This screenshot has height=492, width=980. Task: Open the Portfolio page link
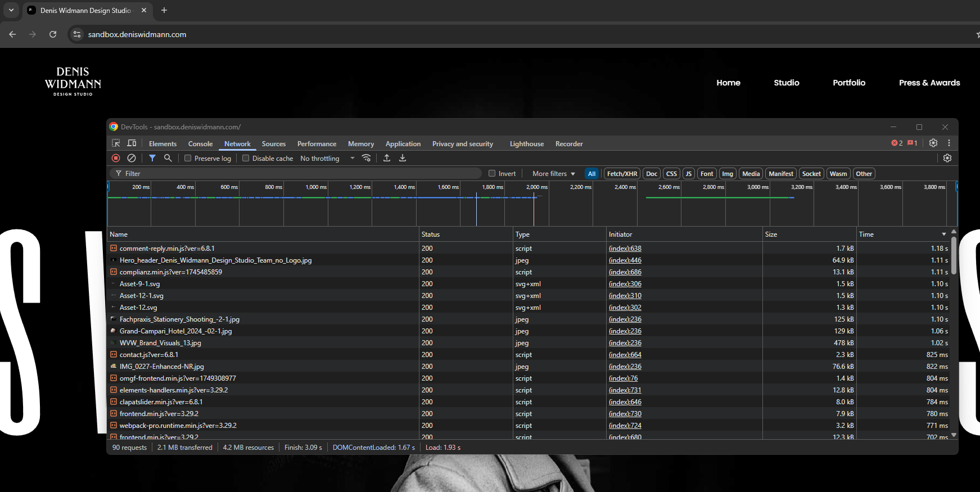coord(849,83)
